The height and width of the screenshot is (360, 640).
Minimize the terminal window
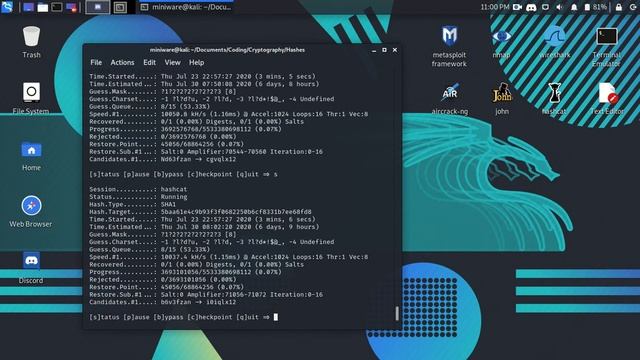point(374,50)
